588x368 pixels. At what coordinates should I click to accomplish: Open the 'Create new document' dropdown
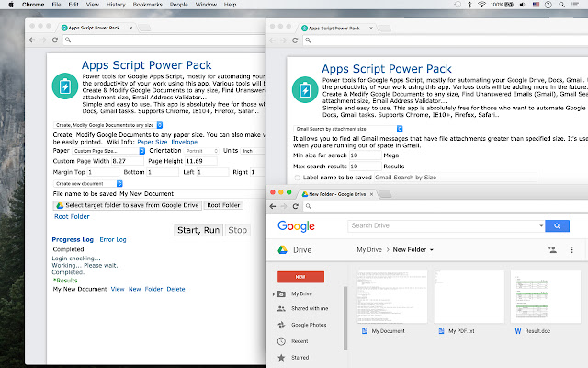(x=88, y=184)
